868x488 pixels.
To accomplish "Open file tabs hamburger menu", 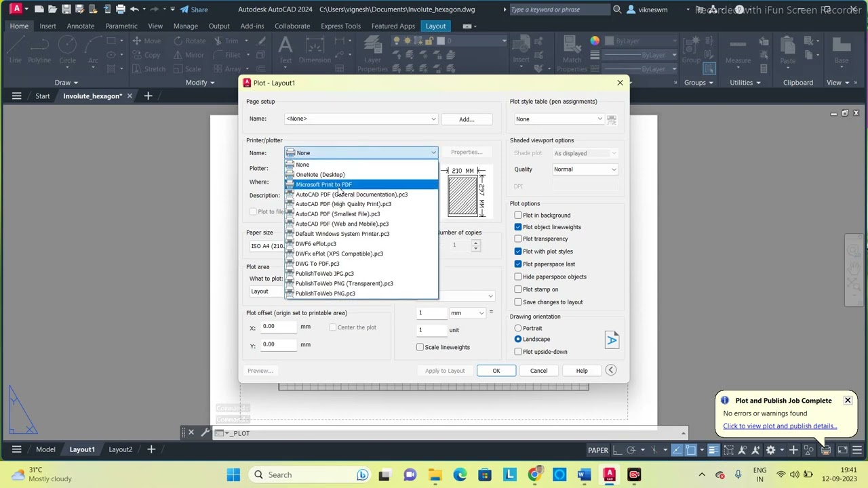I will [16, 96].
